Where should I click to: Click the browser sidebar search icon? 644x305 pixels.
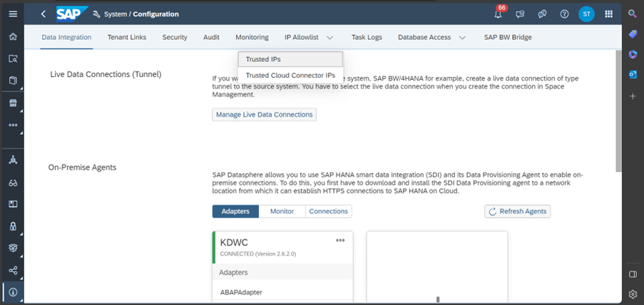pos(633,14)
